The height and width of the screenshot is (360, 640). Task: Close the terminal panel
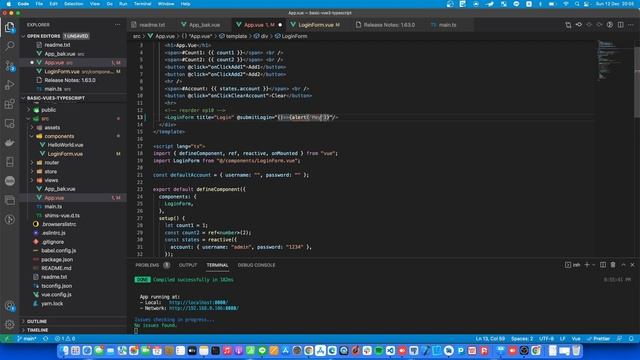pyautogui.click(x=632, y=265)
